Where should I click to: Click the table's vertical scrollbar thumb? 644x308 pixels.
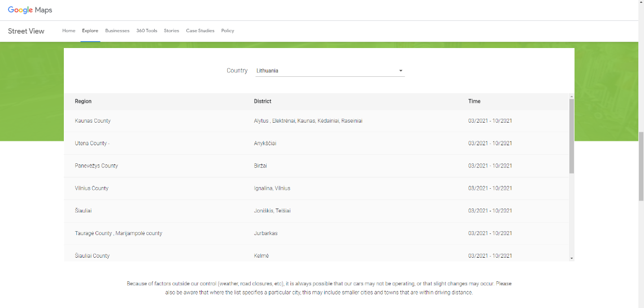(572, 136)
